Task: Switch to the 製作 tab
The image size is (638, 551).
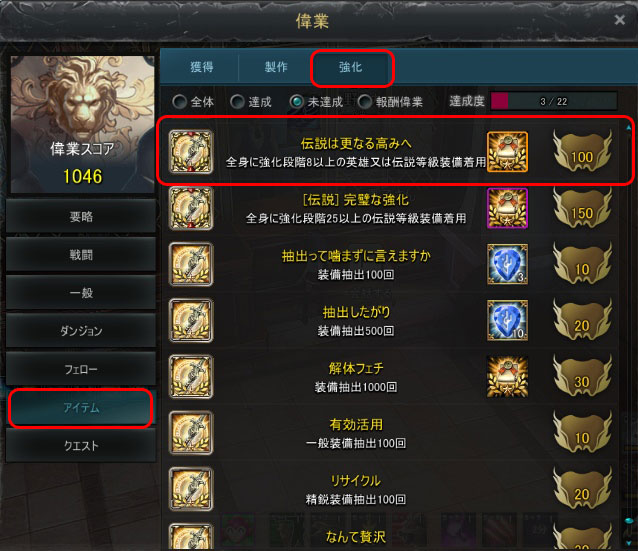Action: click(276, 67)
